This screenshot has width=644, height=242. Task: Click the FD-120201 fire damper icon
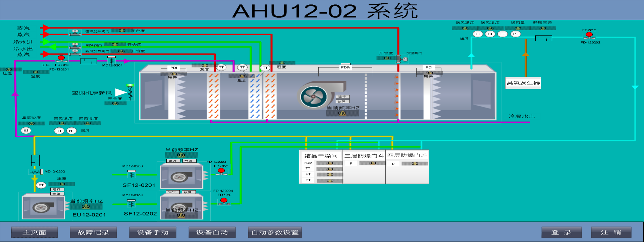pyautogui.click(x=61, y=59)
